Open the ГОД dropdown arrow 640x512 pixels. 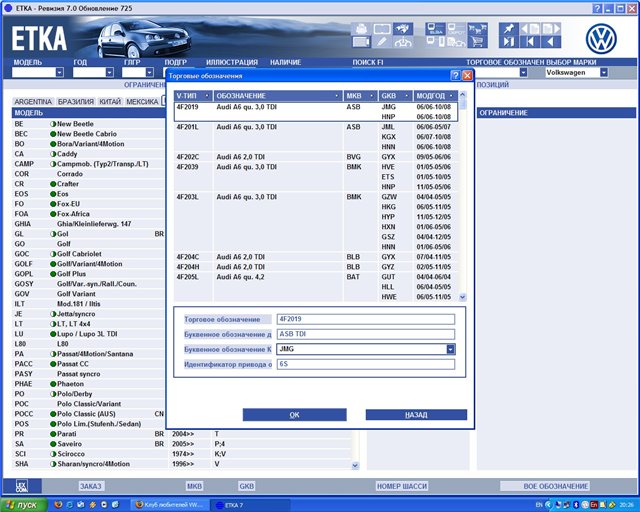pyautogui.click(x=109, y=72)
